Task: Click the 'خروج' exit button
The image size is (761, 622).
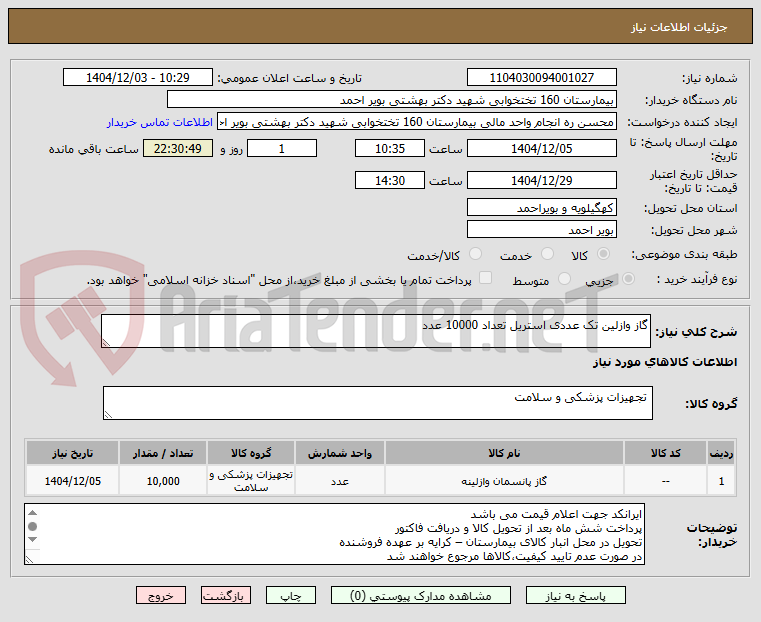Action: (161, 595)
